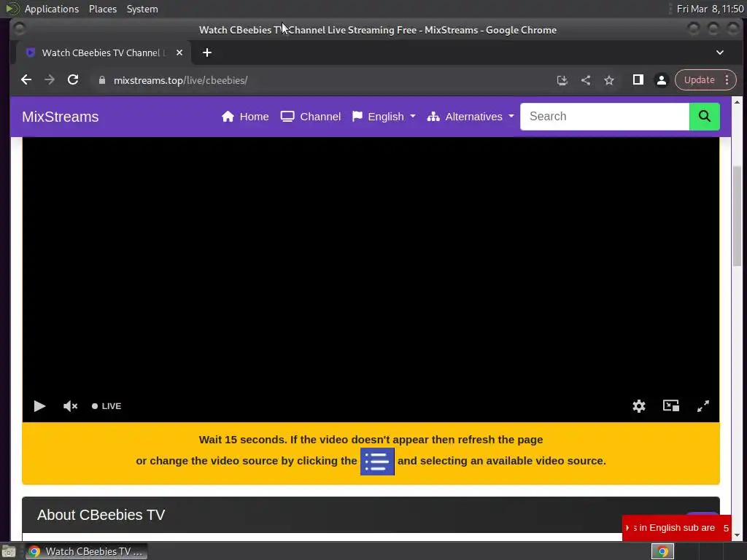Jump to the LIVE indicator
The width and height of the screenshot is (747, 560).
[x=107, y=406]
